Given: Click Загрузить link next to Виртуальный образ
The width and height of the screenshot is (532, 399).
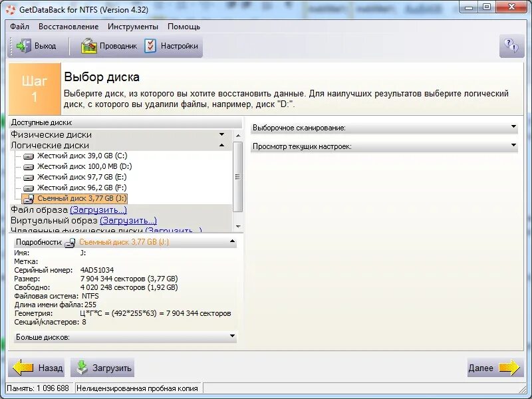Looking at the screenshot, I should [x=128, y=221].
